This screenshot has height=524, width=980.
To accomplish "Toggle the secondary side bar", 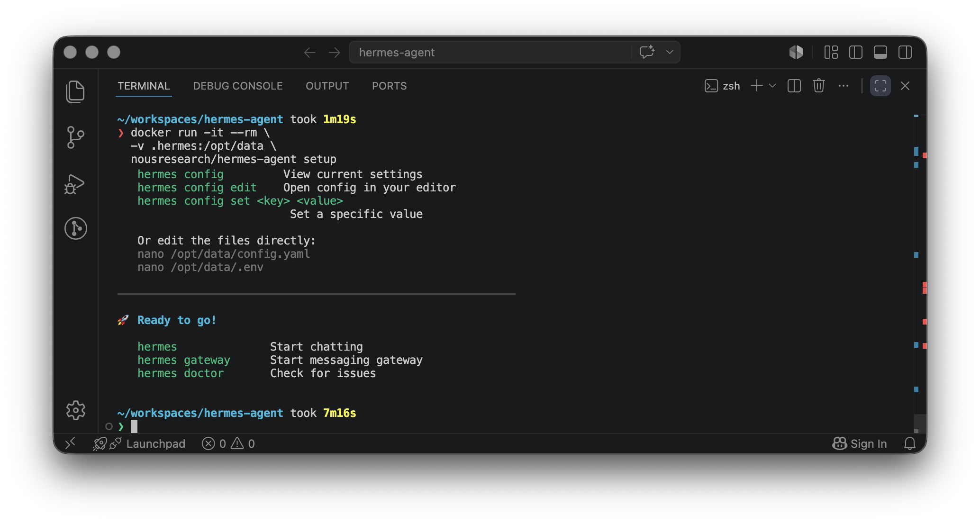I will click(x=905, y=52).
